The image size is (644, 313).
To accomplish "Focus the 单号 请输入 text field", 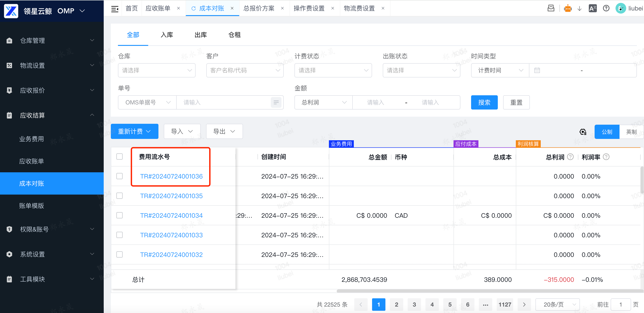I will click(224, 102).
